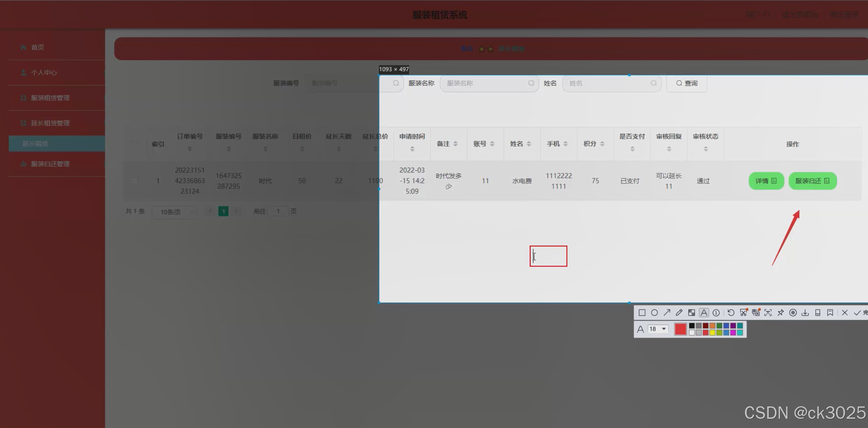868x428 pixels.
Task: Toggle the select-all header checkbox
Action: pyautogui.click(x=135, y=144)
